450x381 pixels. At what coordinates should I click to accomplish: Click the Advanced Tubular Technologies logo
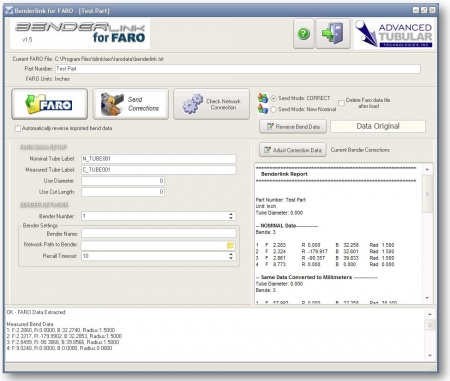393,34
